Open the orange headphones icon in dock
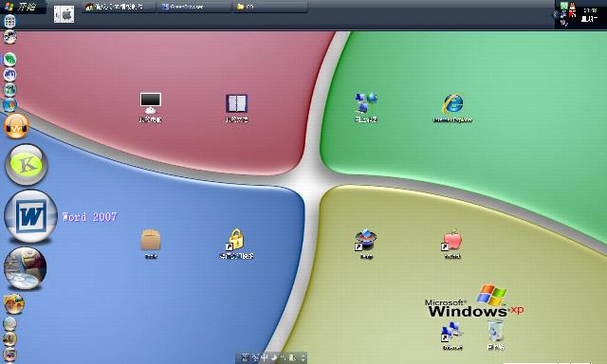Screen dimensions: 607x364 click(x=16, y=126)
